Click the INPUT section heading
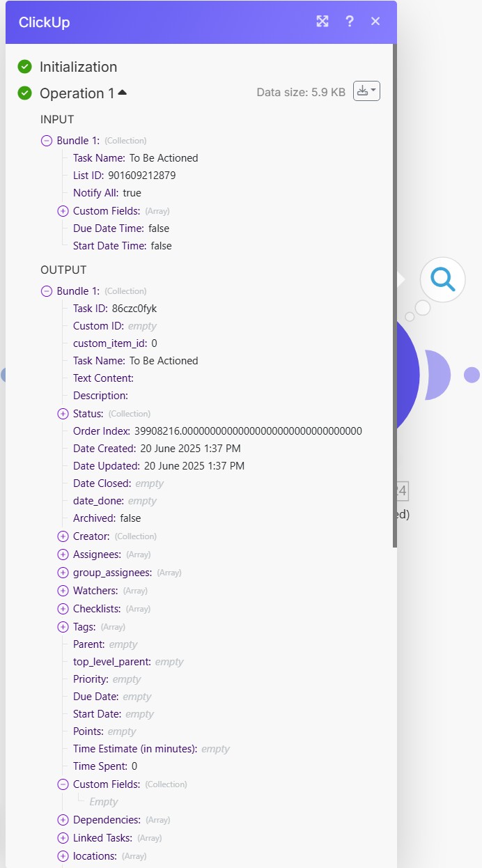This screenshot has height=868, width=482. 57,119
